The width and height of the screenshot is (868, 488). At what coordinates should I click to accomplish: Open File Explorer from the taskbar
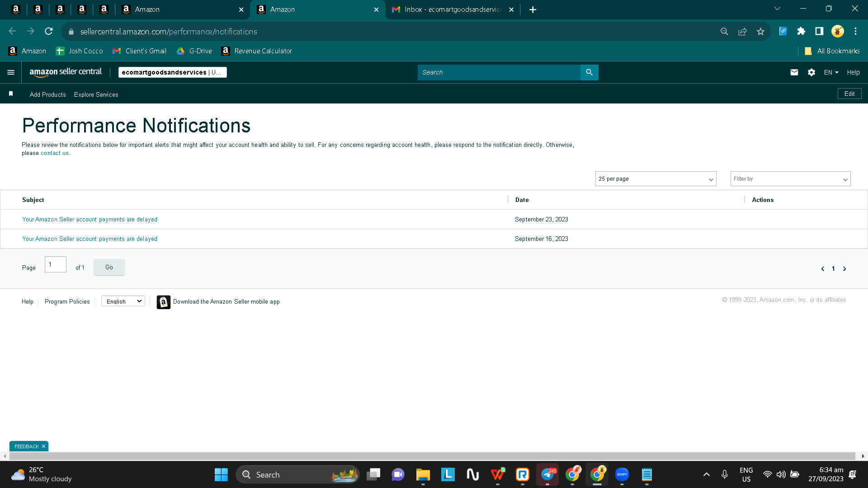pyautogui.click(x=423, y=474)
